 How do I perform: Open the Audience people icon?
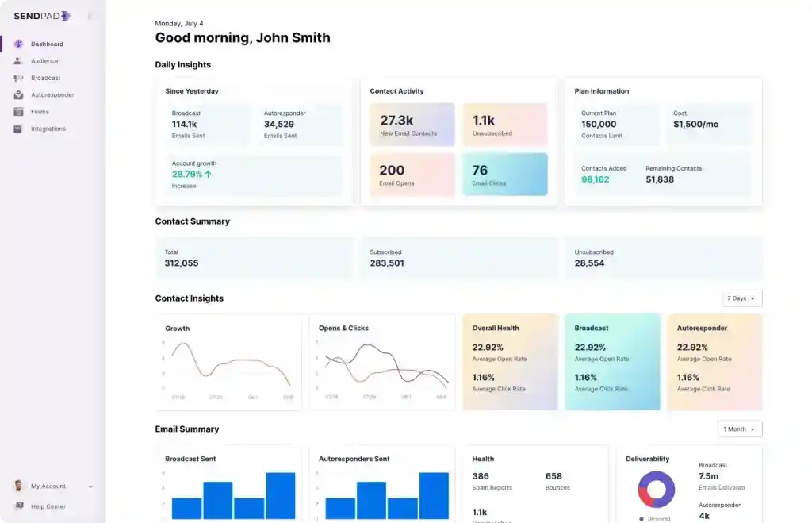[x=18, y=61]
